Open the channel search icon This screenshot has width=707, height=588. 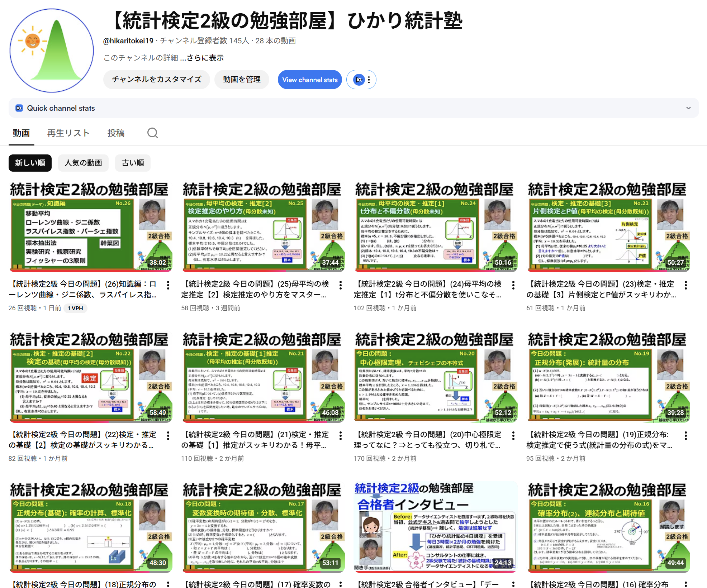pyautogui.click(x=152, y=133)
